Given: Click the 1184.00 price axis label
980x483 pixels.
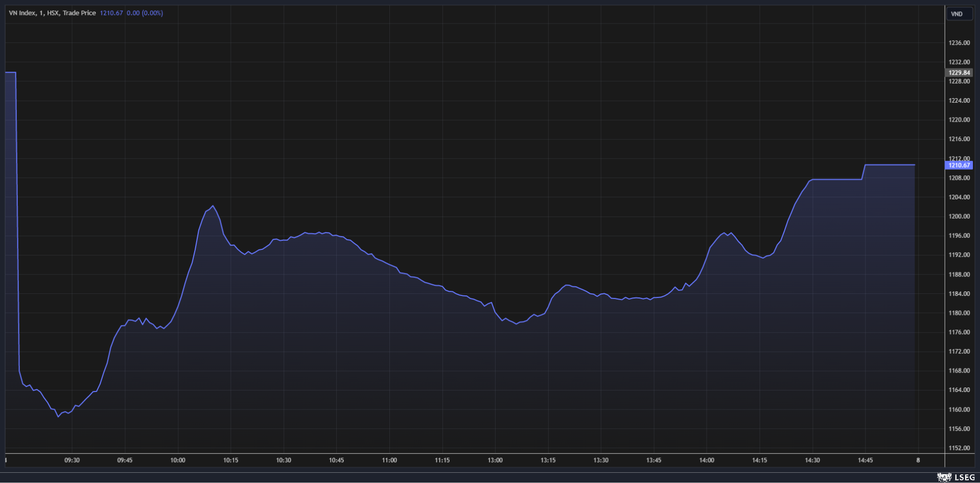Looking at the screenshot, I should click(x=959, y=294).
